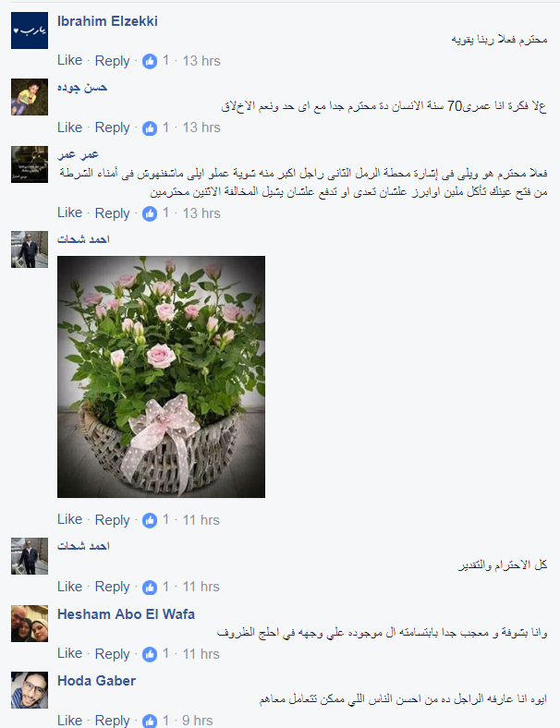
Task: Click the thumbs-up reaction icon under حسن جوده's comment
Action: click(150, 127)
